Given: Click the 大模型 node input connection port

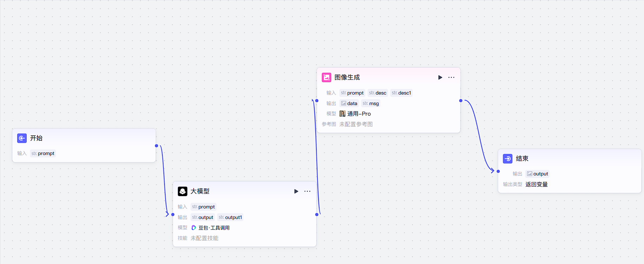Looking at the screenshot, I should [x=173, y=214].
